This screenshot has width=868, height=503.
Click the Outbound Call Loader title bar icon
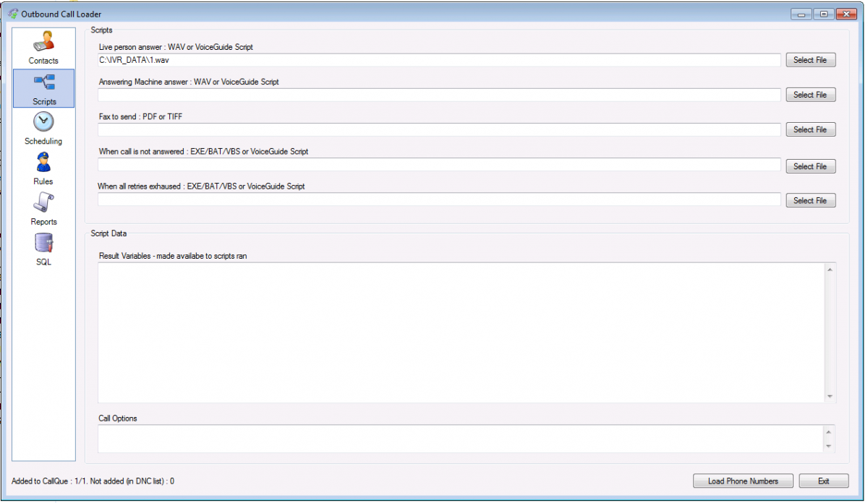click(13, 14)
